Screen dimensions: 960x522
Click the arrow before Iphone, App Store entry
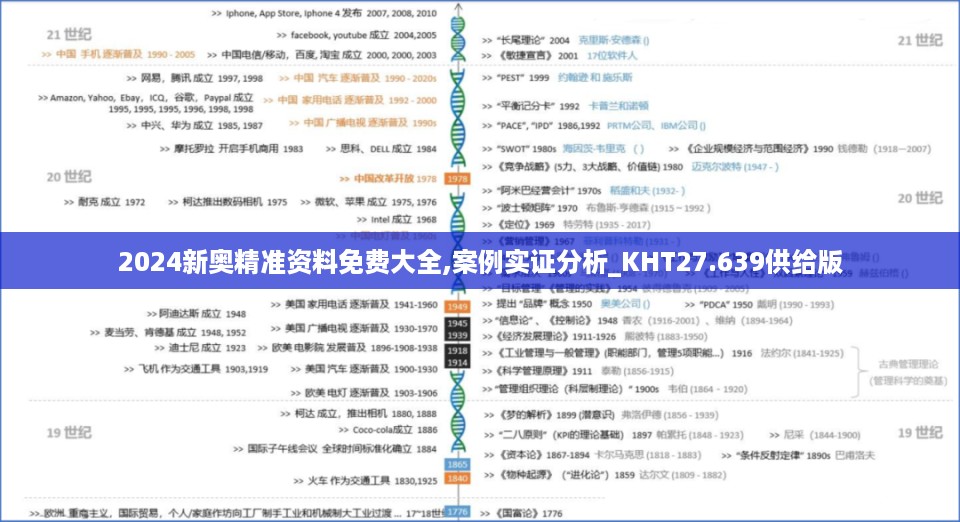click(216, 13)
